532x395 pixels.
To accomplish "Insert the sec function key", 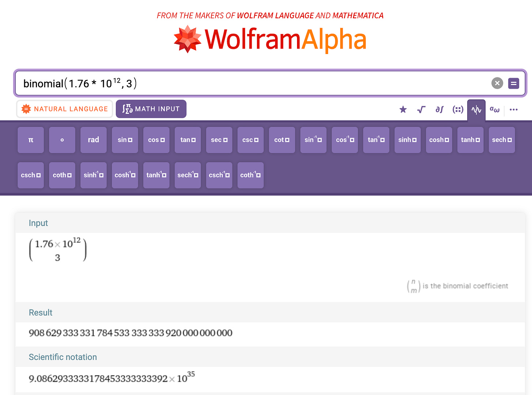I will 219,140.
